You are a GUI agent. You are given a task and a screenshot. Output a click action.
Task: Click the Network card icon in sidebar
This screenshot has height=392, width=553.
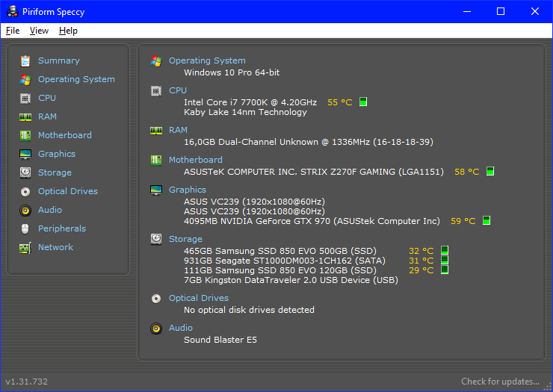click(x=25, y=247)
